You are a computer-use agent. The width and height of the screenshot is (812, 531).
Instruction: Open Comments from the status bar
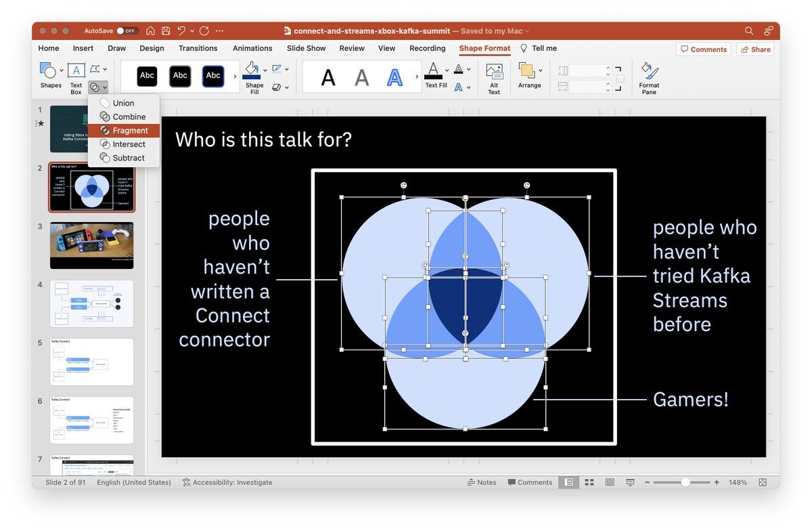pyautogui.click(x=530, y=482)
